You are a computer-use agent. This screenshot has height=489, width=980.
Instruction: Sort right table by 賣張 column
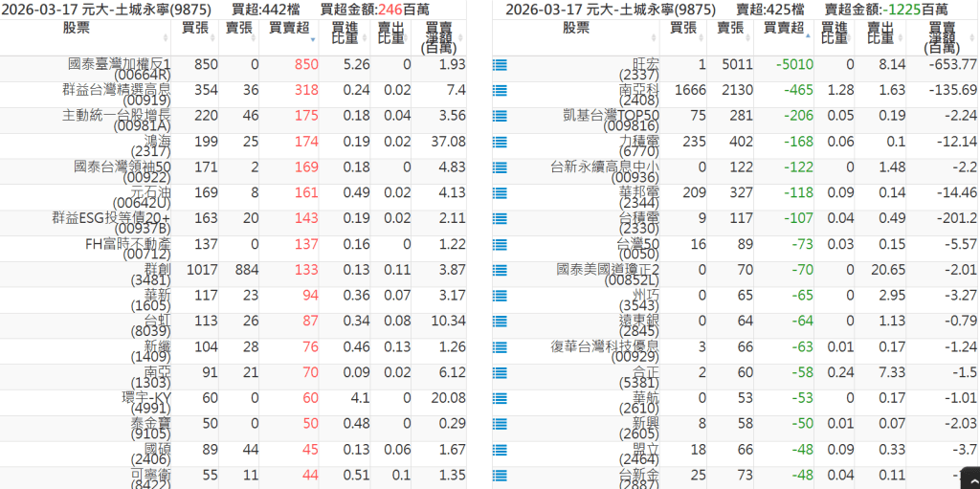(729, 29)
